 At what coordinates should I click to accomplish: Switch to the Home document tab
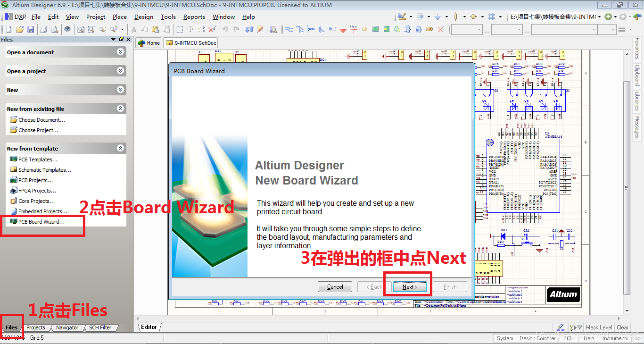149,43
